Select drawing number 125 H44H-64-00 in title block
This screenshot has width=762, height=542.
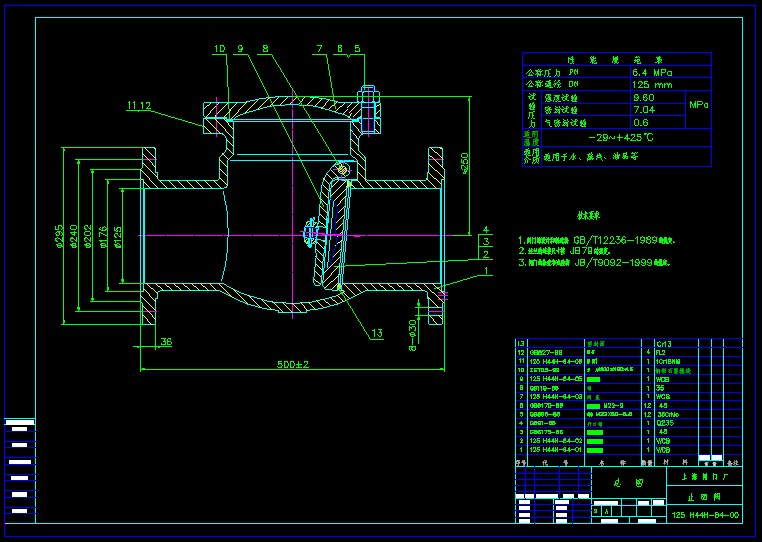[x=706, y=514]
